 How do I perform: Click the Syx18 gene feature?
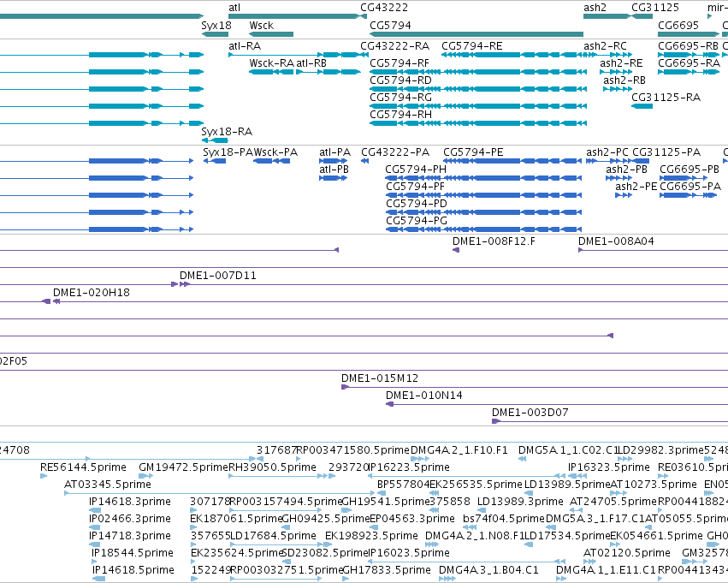click(215, 34)
